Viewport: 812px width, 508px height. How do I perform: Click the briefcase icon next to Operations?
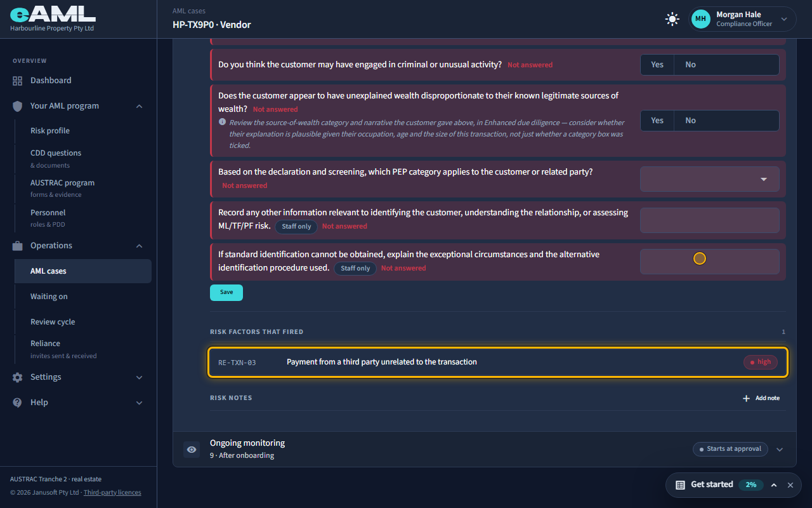point(17,246)
